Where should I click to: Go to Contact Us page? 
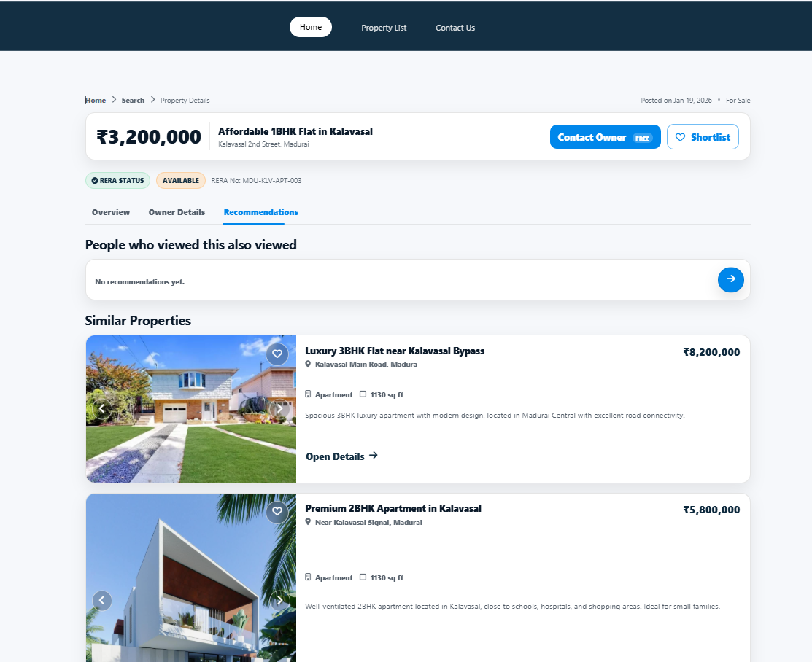pos(455,28)
